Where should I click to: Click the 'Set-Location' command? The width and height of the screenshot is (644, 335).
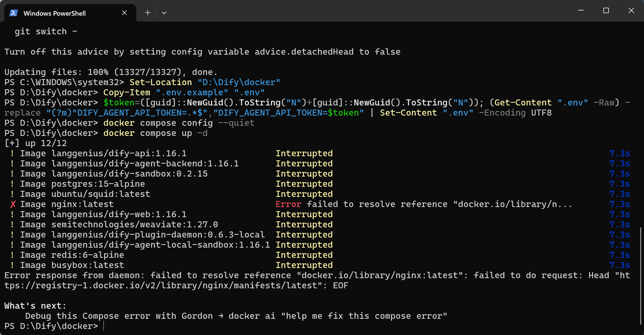point(161,82)
